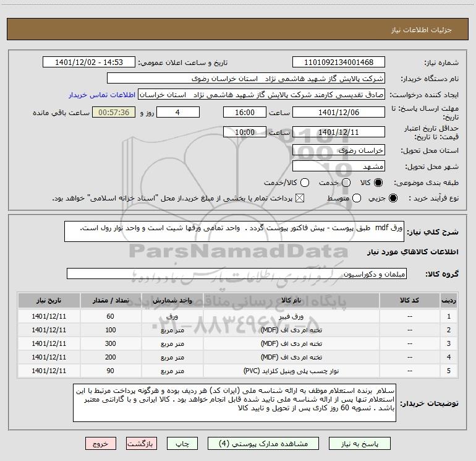Image resolution: width=476 pixels, height=461 pixels.
Task: Click the response deadline date 1401/12/06 field
Action: pos(338,113)
